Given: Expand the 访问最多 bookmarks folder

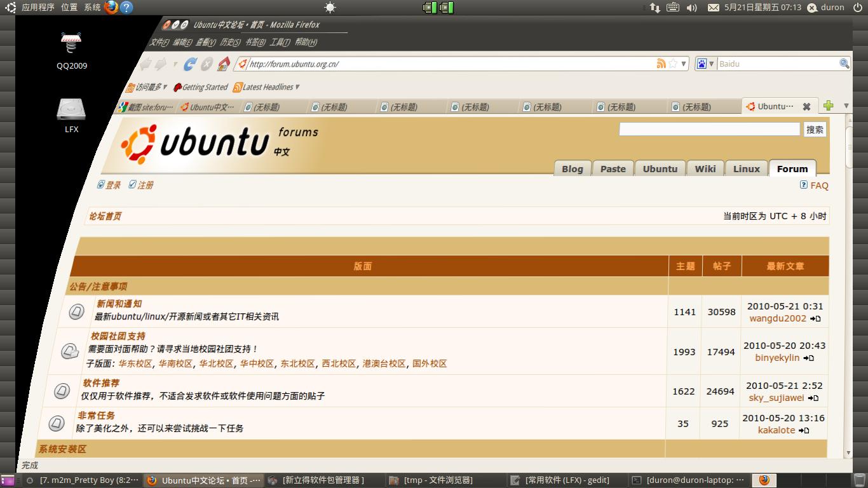Looking at the screenshot, I should 147,87.
